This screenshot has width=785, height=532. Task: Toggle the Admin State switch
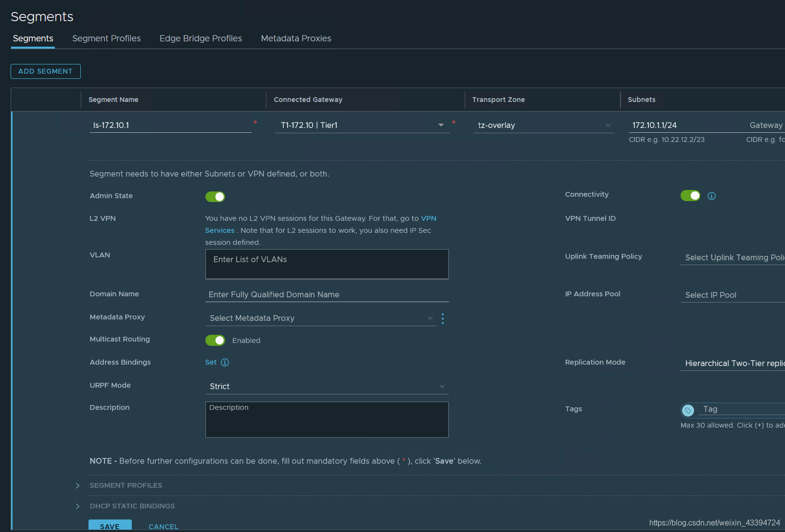(215, 197)
